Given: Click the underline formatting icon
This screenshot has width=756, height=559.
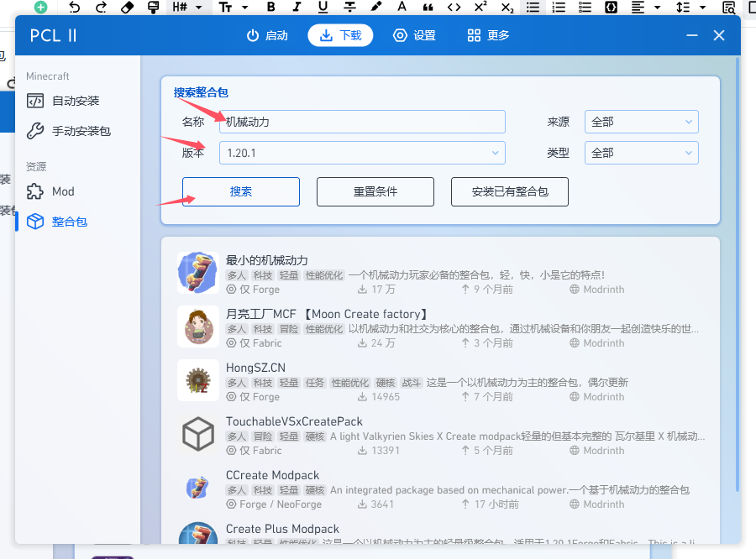Looking at the screenshot, I should tap(323, 8).
